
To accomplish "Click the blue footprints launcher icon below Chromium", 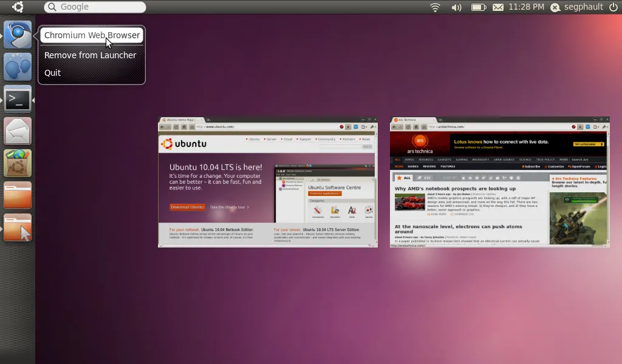I will [18, 67].
